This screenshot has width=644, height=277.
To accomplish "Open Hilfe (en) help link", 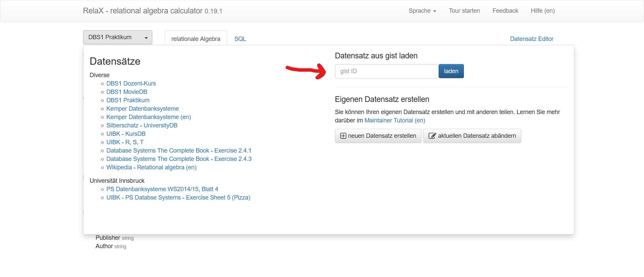I will point(542,11).
